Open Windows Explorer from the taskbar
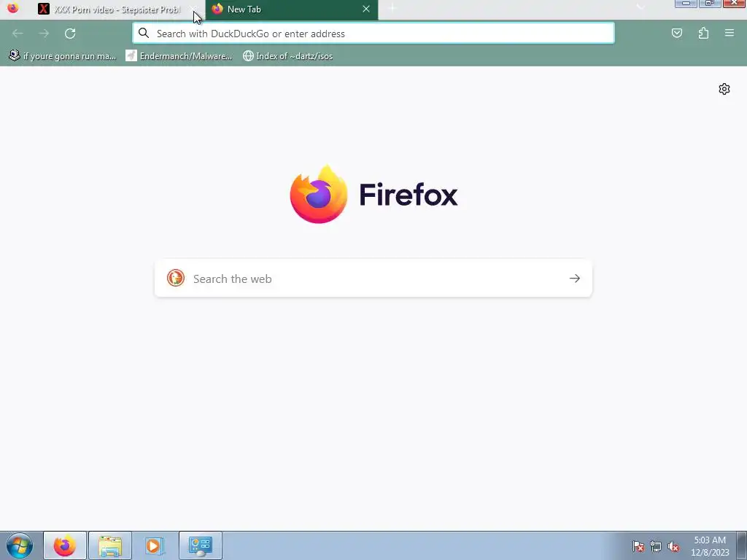Viewport: 747px width, 560px height. [110, 545]
